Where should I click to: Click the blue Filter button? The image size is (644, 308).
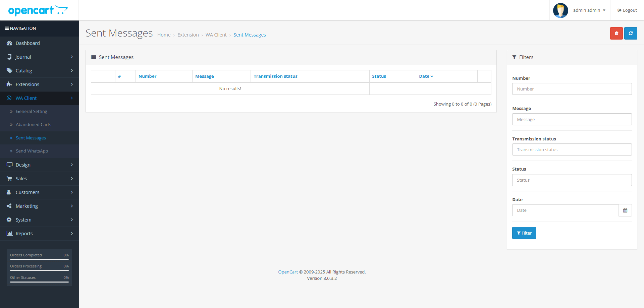click(x=524, y=233)
